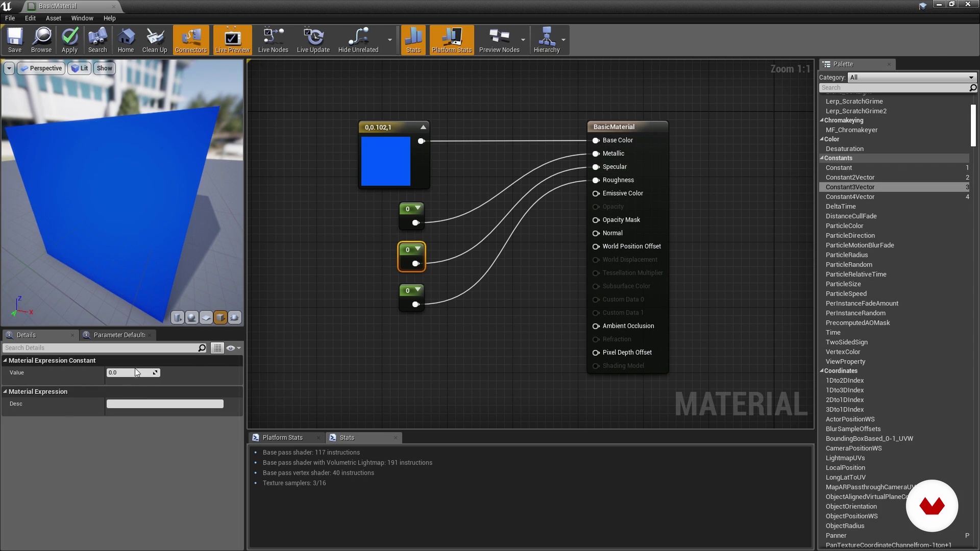The height and width of the screenshot is (551, 980).
Task: Click the Save toolbar icon
Action: coord(15,38)
